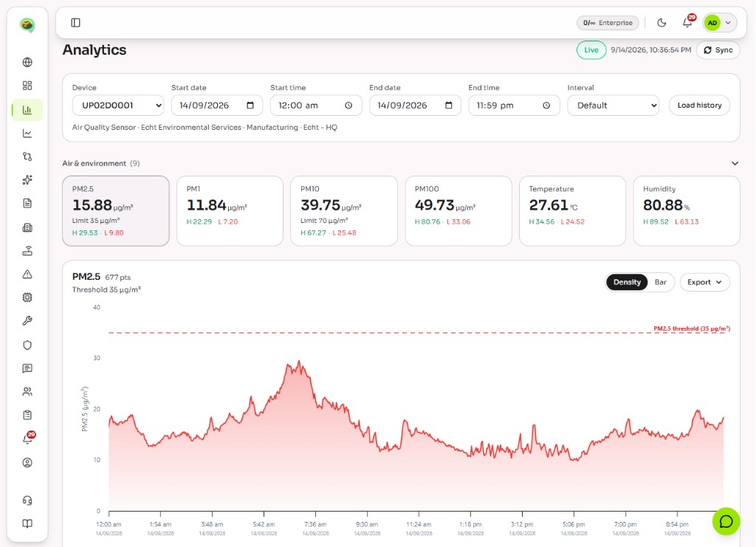Image resolution: width=756 pixels, height=547 pixels.
Task: Toggle dark mode moon icon
Action: pyautogui.click(x=662, y=23)
